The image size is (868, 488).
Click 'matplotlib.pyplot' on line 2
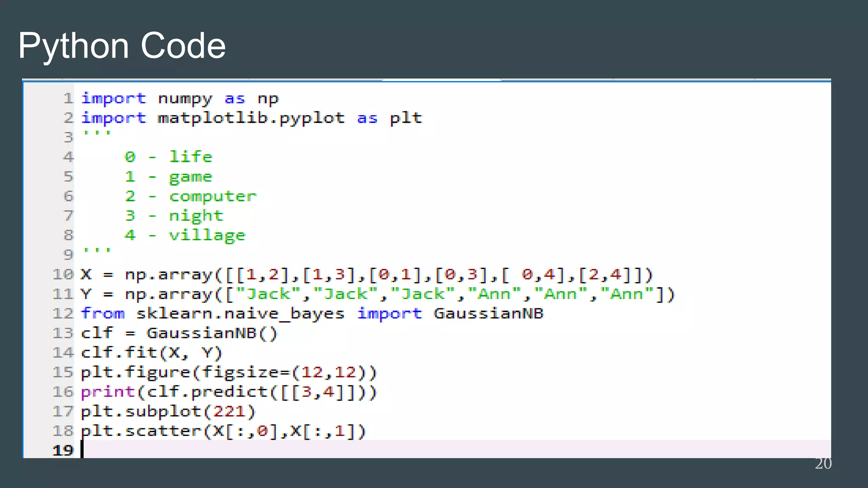point(251,118)
